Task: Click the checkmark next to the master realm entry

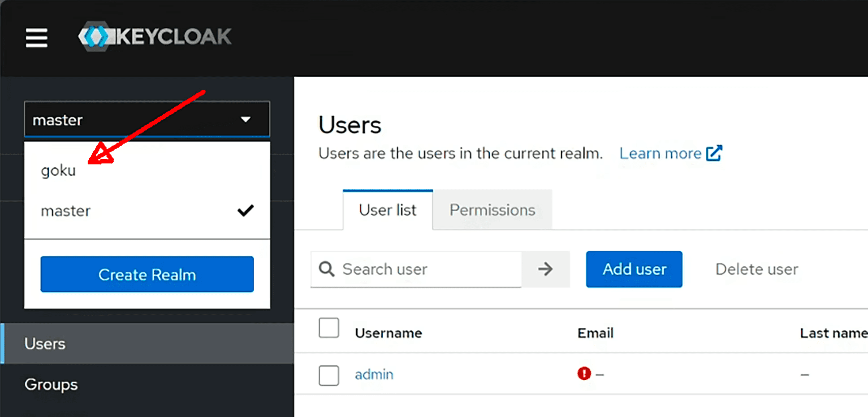Action: tap(246, 210)
